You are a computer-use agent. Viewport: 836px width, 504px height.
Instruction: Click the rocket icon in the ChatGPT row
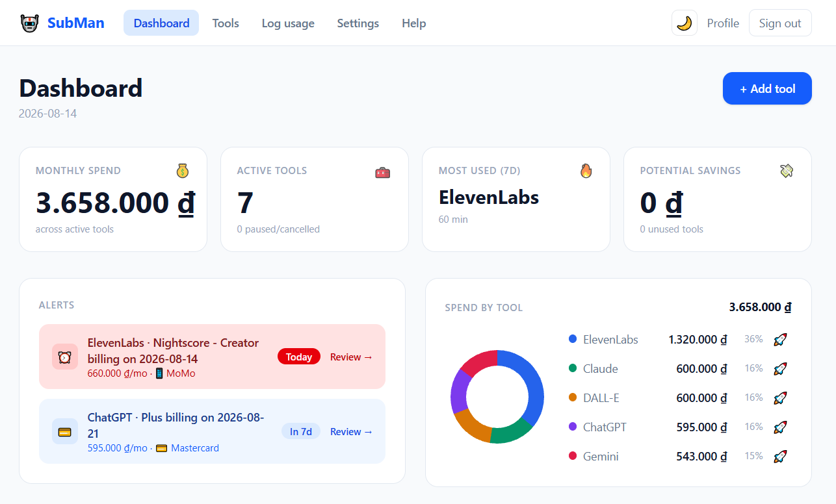pyautogui.click(x=780, y=427)
